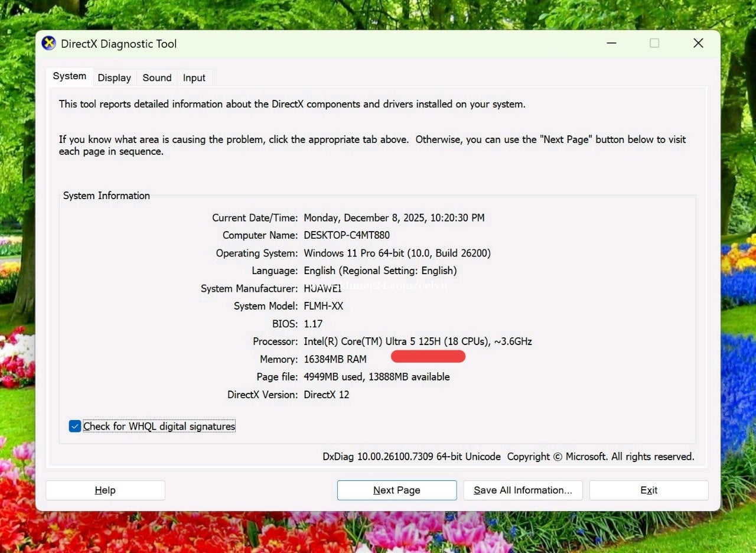Click Save All Information button

pyautogui.click(x=523, y=490)
